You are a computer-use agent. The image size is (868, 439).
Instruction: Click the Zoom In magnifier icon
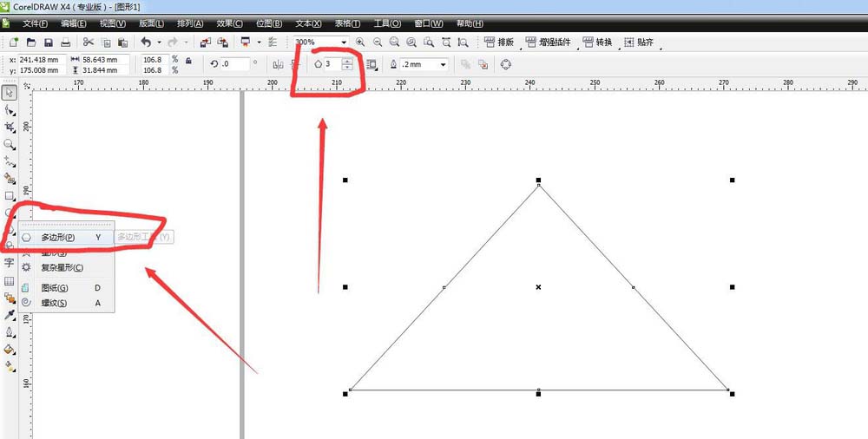click(x=360, y=42)
